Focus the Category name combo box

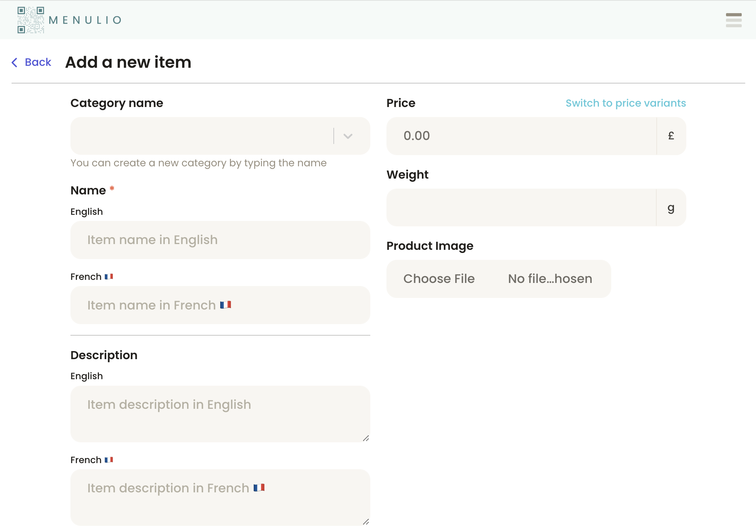point(220,136)
